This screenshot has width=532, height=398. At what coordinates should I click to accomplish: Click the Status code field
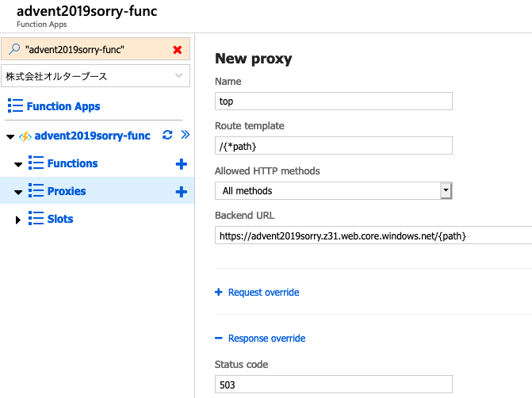[333, 385]
